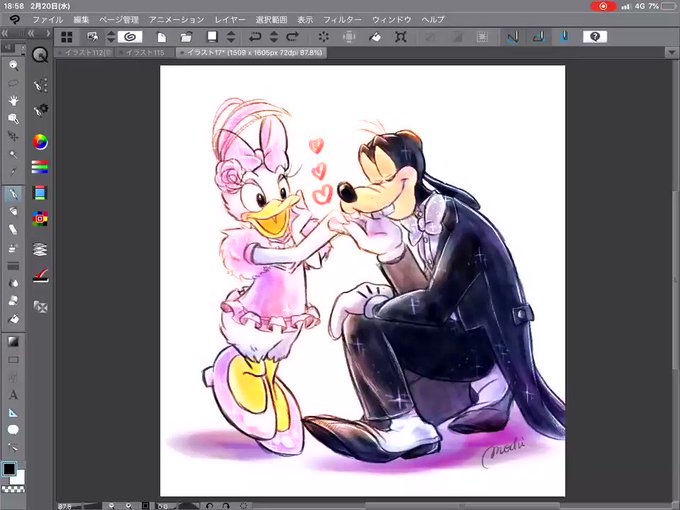Open the Layer panel stack icon

(40, 249)
